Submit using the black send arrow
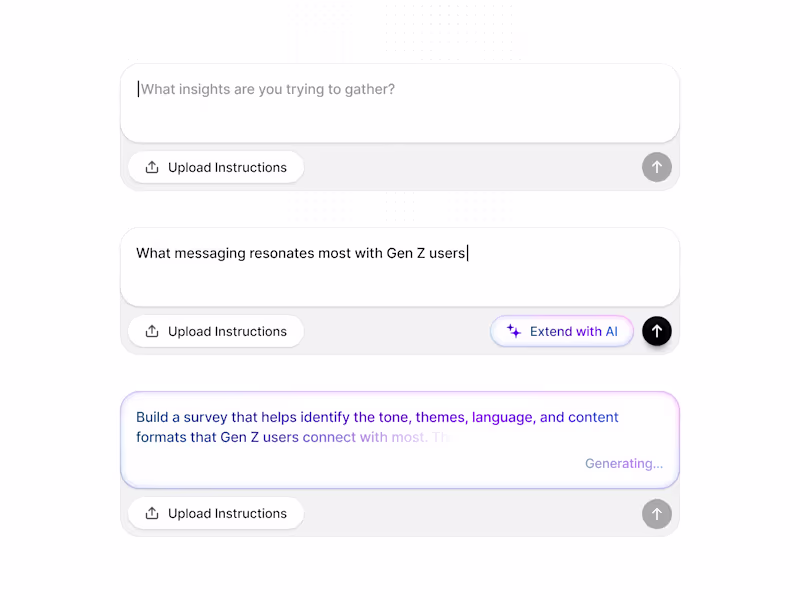Screen dimensions: 800x600 657,331
